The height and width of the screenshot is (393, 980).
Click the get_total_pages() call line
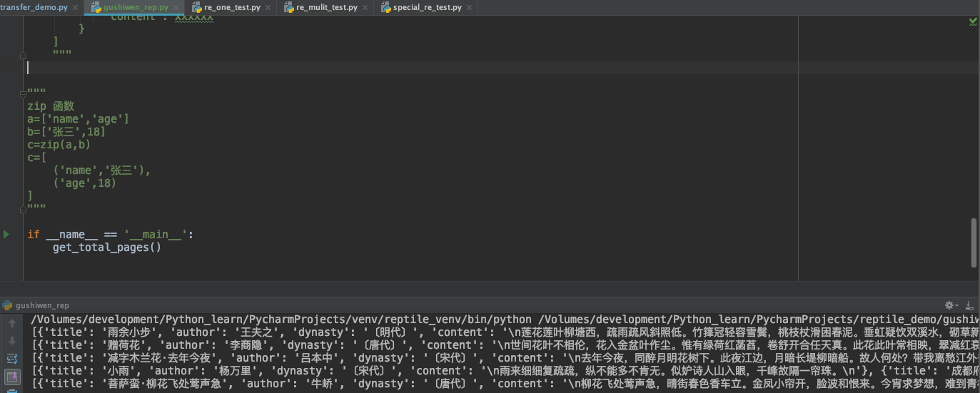click(x=106, y=247)
